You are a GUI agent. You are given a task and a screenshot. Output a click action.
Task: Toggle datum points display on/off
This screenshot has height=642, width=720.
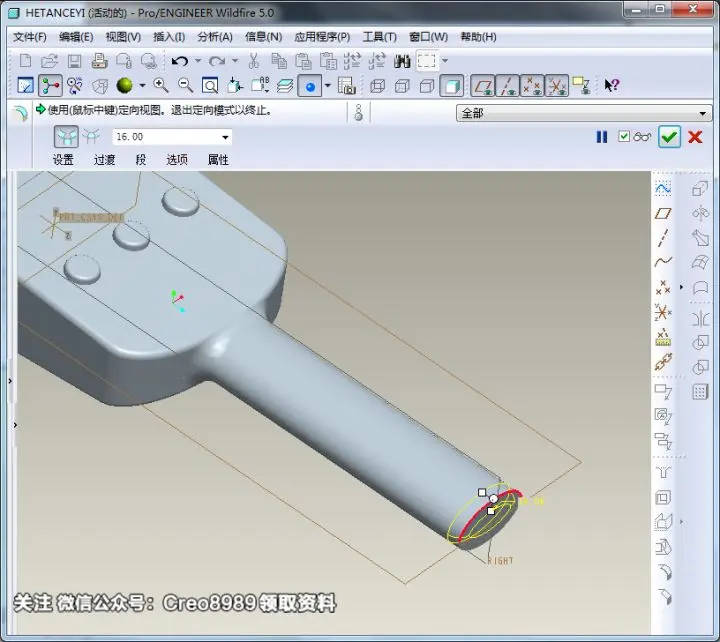point(532,86)
